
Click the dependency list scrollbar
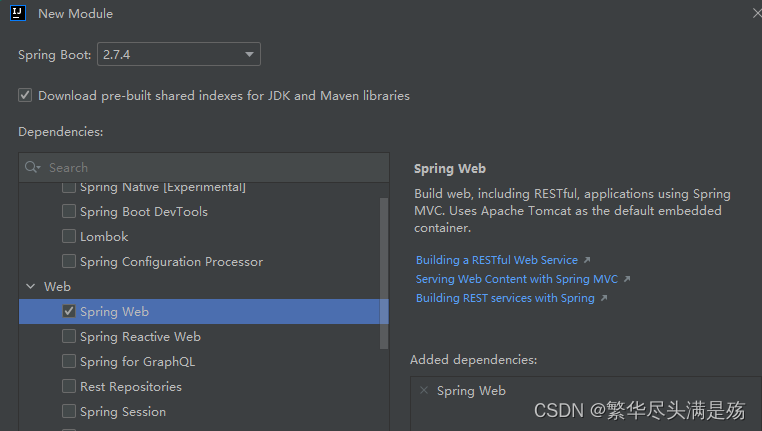click(384, 273)
